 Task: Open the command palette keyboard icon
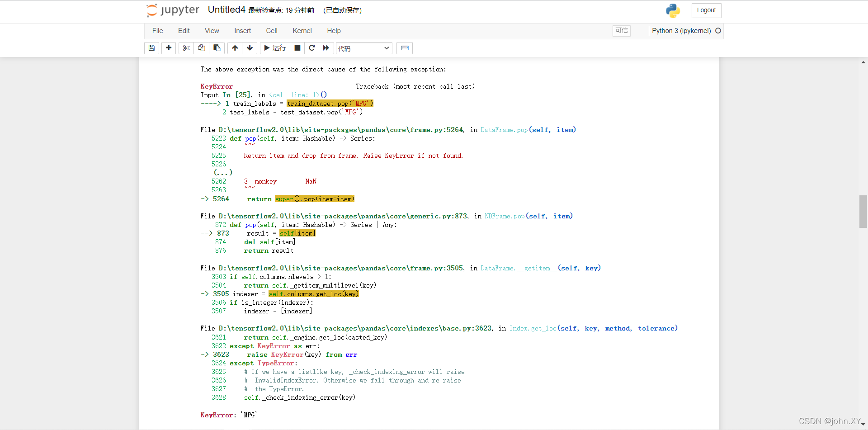(405, 48)
